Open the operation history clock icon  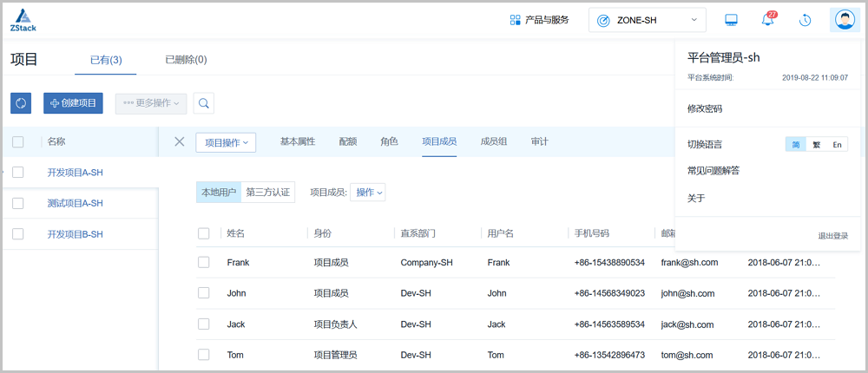805,20
